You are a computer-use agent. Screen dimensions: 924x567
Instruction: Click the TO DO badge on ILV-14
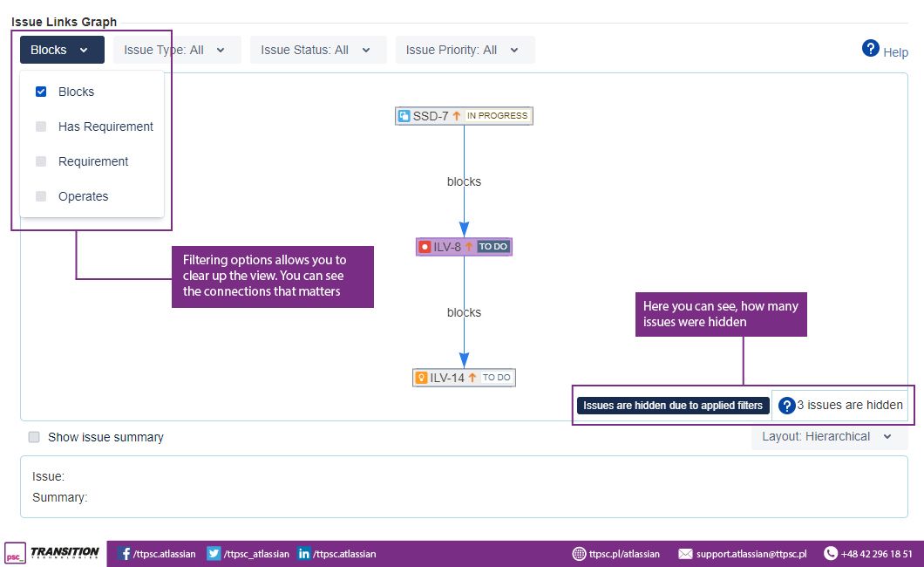(496, 378)
